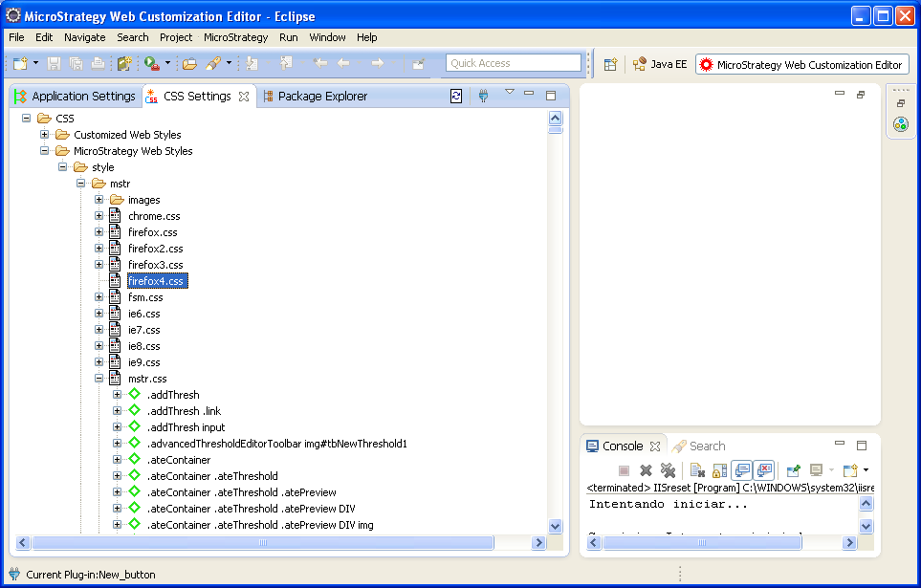Screen dimensions: 921x588
Task: Switch to the Java EE perspective icon
Action: [639, 65]
